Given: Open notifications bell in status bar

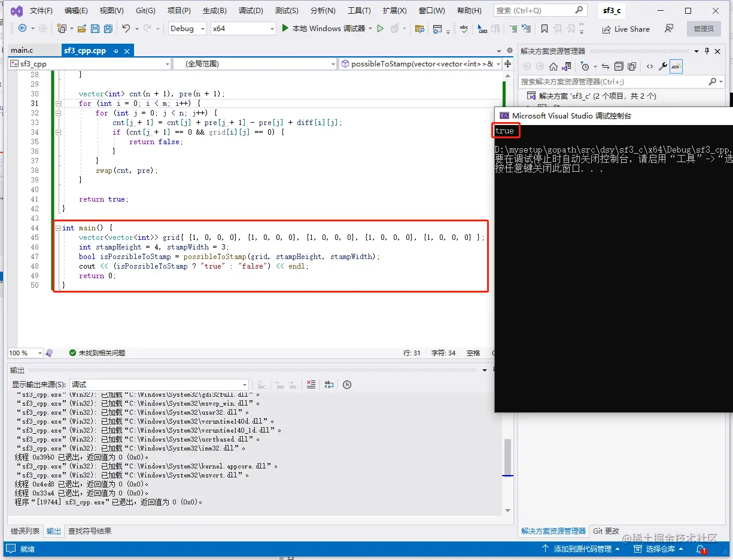Looking at the screenshot, I should [x=701, y=549].
